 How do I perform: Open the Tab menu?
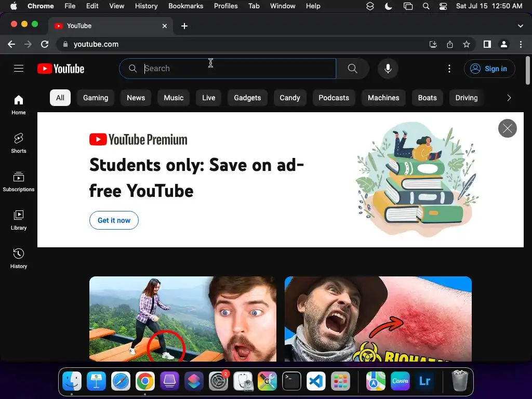coord(254,6)
